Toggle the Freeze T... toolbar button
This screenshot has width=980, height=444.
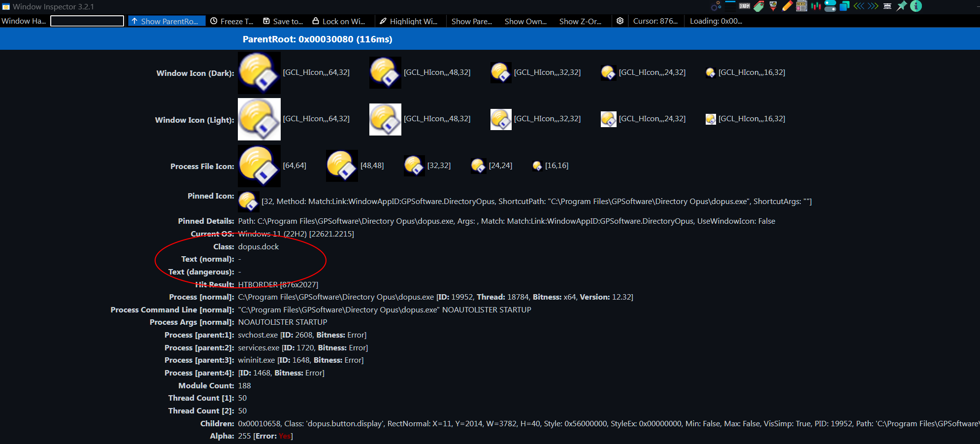tap(232, 21)
